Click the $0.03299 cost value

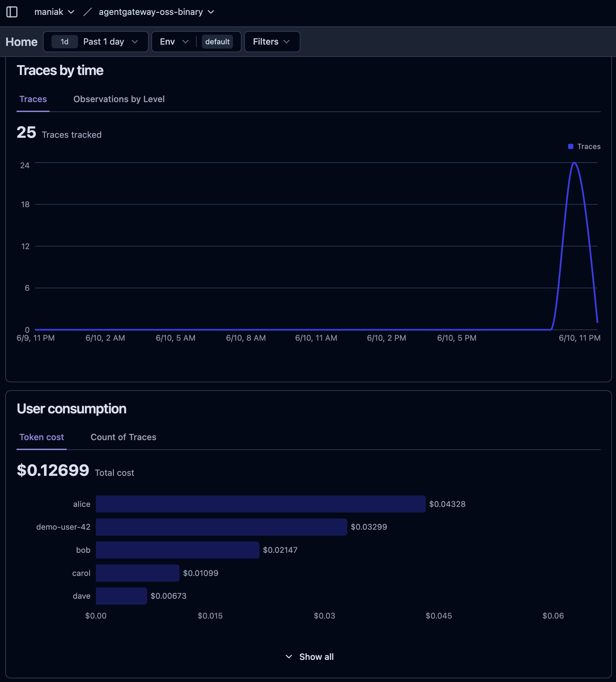pos(369,527)
